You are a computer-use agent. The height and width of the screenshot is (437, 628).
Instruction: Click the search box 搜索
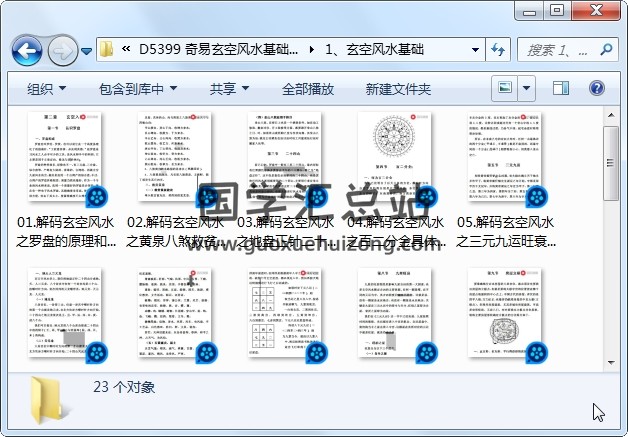560,48
